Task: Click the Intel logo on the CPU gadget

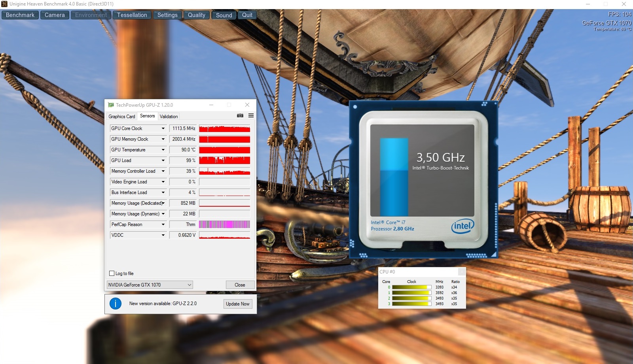Action: pyautogui.click(x=462, y=226)
